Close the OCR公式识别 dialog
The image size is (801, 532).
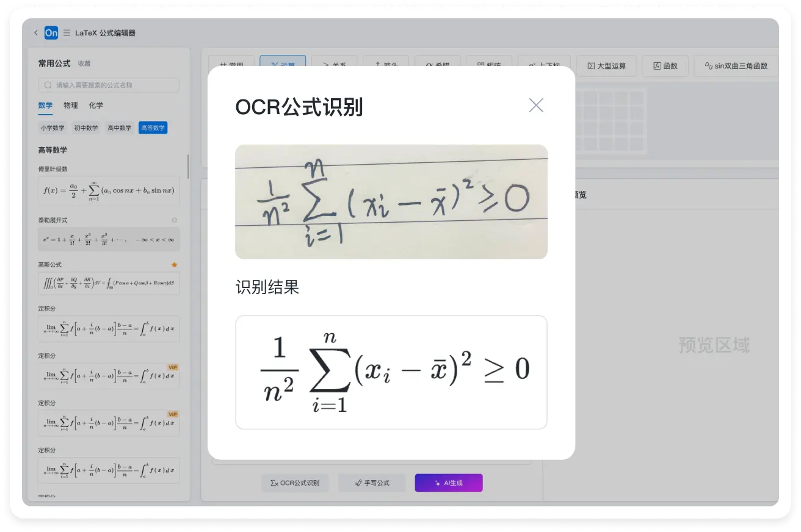tap(536, 105)
